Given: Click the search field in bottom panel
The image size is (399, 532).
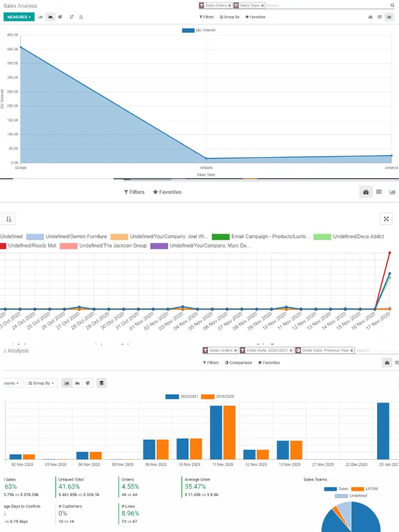Looking at the screenshot, I should [x=376, y=350].
